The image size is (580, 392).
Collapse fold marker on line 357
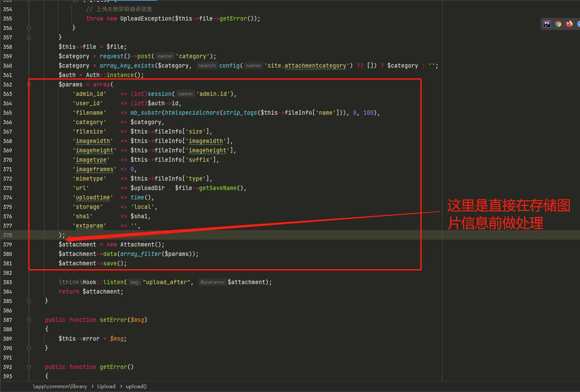(x=29, y=37)
